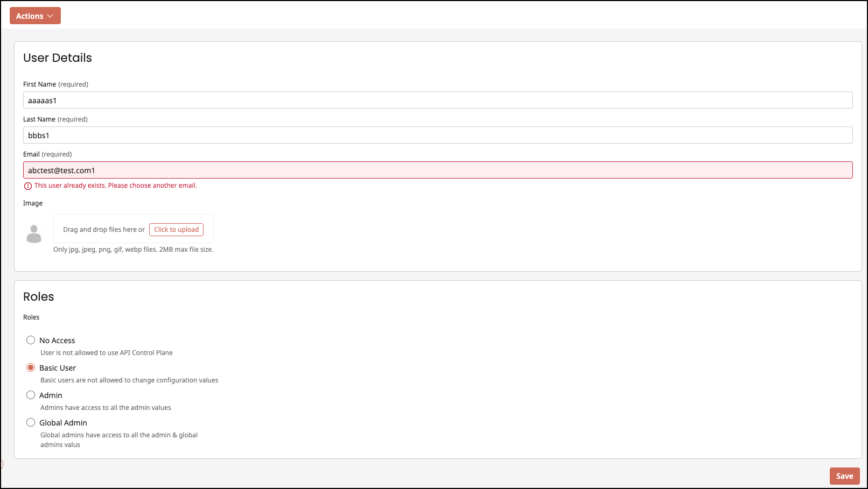
Task: Click the red error icon below Email
Action: 28,186
